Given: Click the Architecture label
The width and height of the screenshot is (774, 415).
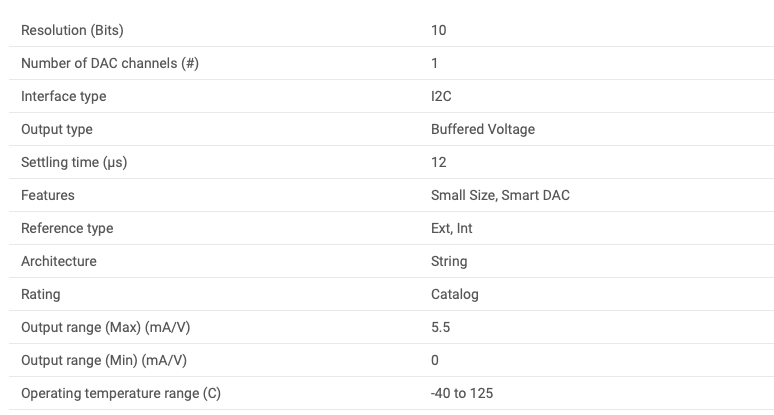Looking at the screenshot, I should tap(59, 262).
